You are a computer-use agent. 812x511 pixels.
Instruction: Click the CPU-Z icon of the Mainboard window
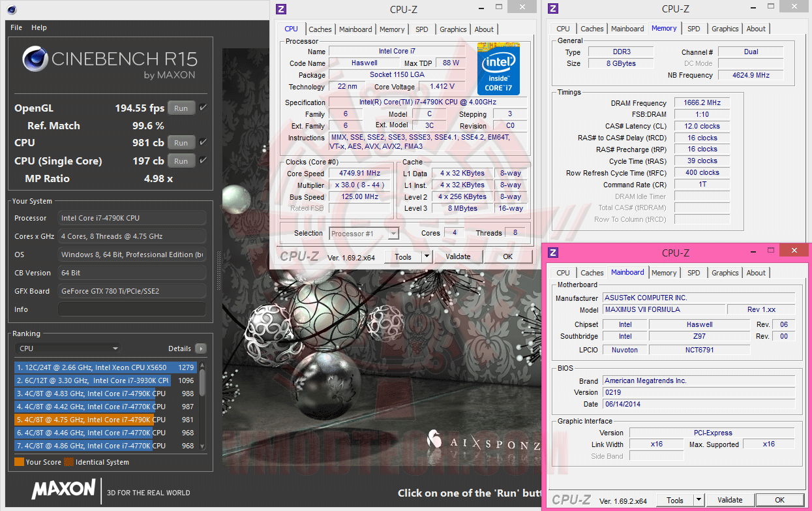pos(553,253)
